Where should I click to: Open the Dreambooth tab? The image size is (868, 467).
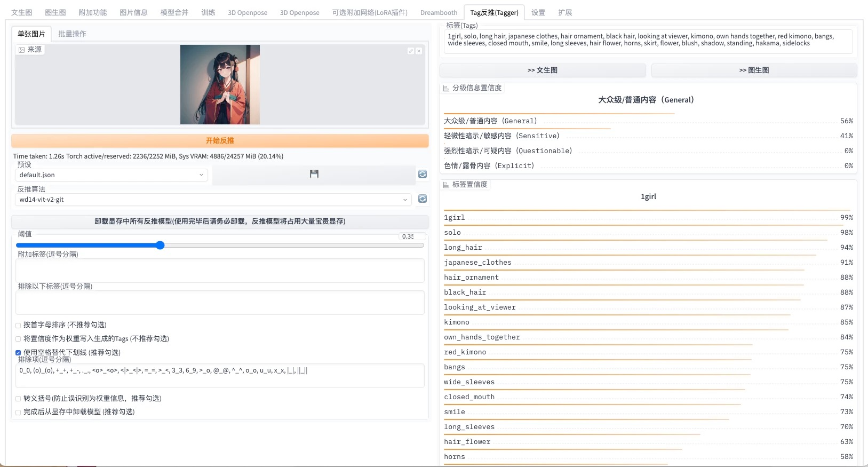439,12
